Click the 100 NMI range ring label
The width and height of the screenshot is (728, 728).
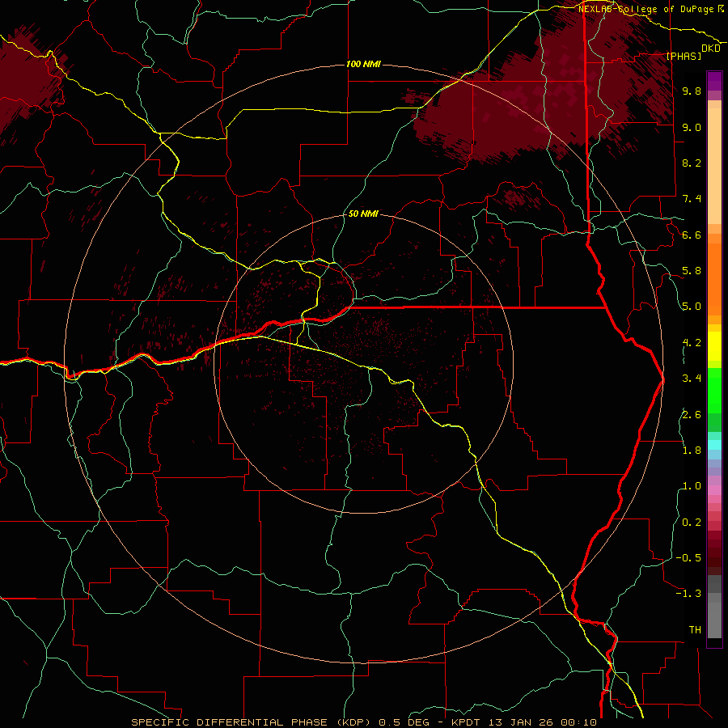[363, 64]
